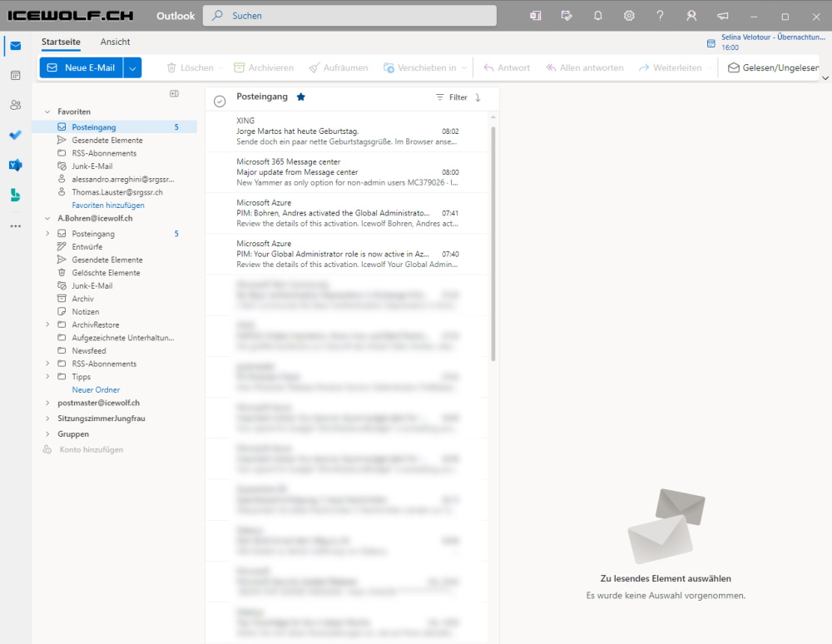Expand SitzungszimmerJungfrau mailbox

(x=47, y=419)
